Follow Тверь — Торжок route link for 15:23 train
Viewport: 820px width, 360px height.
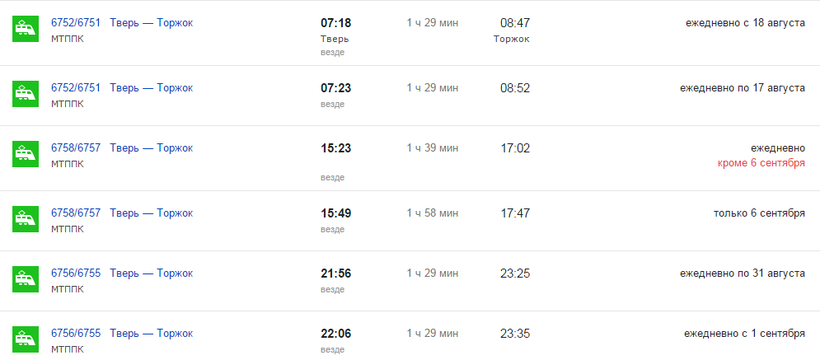pos(151,148)
